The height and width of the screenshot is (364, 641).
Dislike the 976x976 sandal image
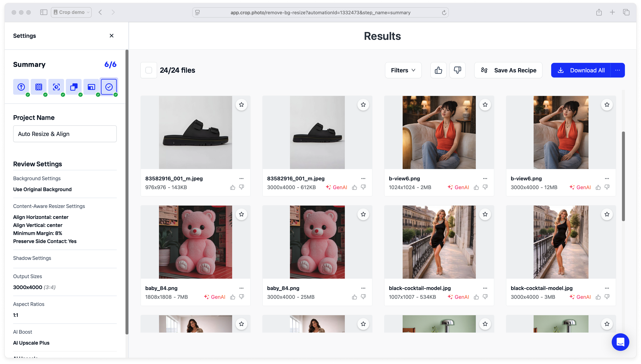tap(241, 187)
